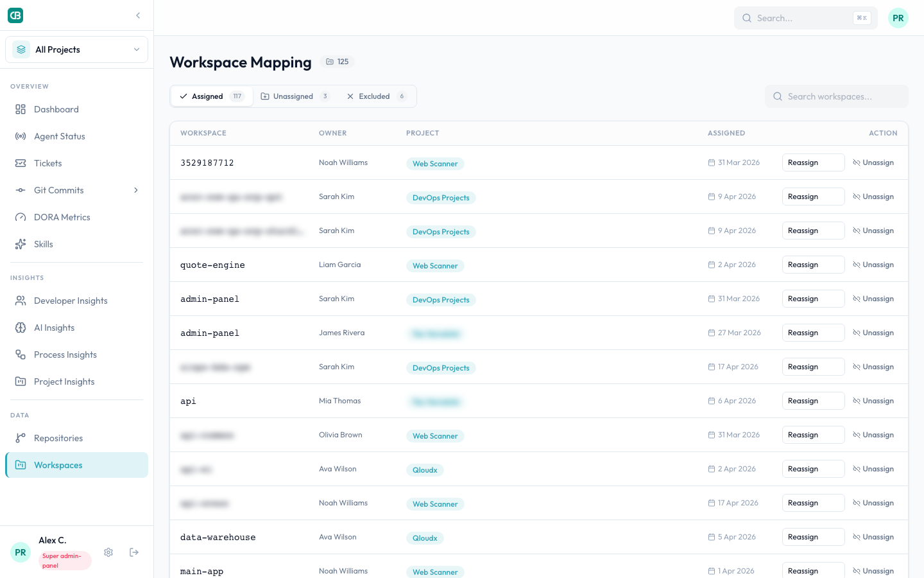Click Web Scanner tag in quote-engine row
The image size is (924, 578).
pos(435,266)
